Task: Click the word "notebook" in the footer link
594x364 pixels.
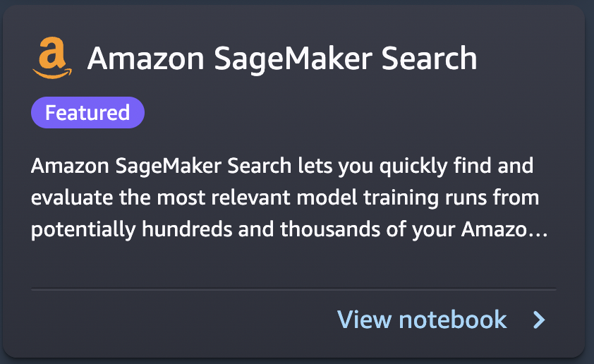Action: 453,320
